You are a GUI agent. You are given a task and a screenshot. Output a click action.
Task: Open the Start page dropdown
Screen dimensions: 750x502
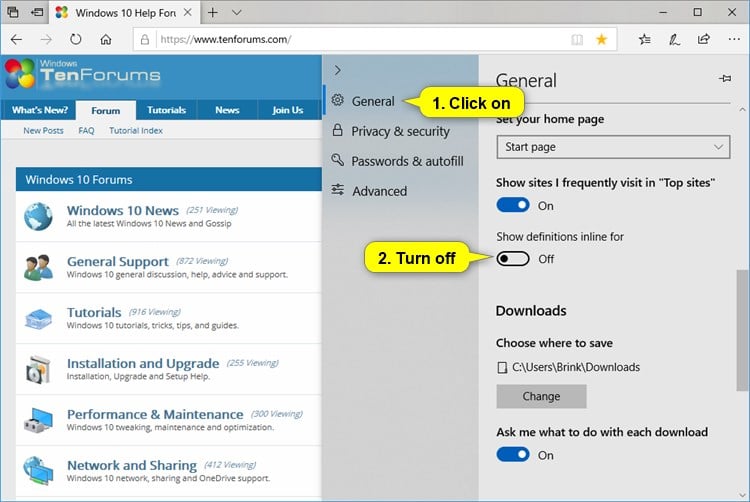pyautogui.click(x=613, y=147)
